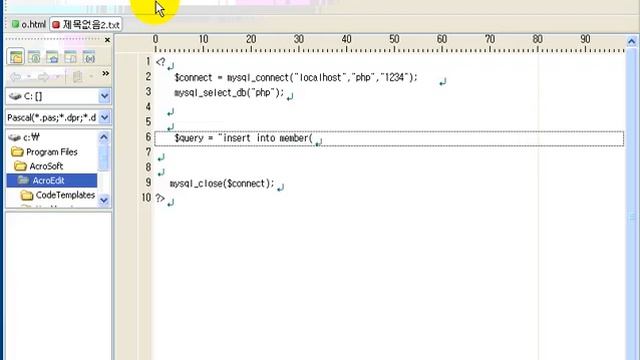Click on mysql_close($connect); line

click(222, 184)
